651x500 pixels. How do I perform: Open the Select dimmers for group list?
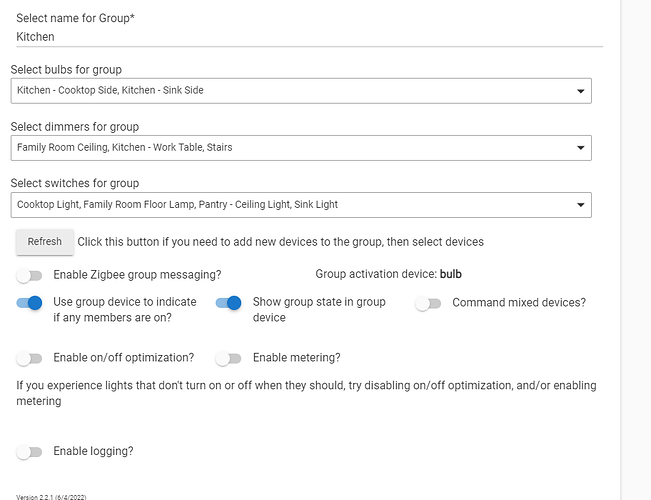click(301, 147)
